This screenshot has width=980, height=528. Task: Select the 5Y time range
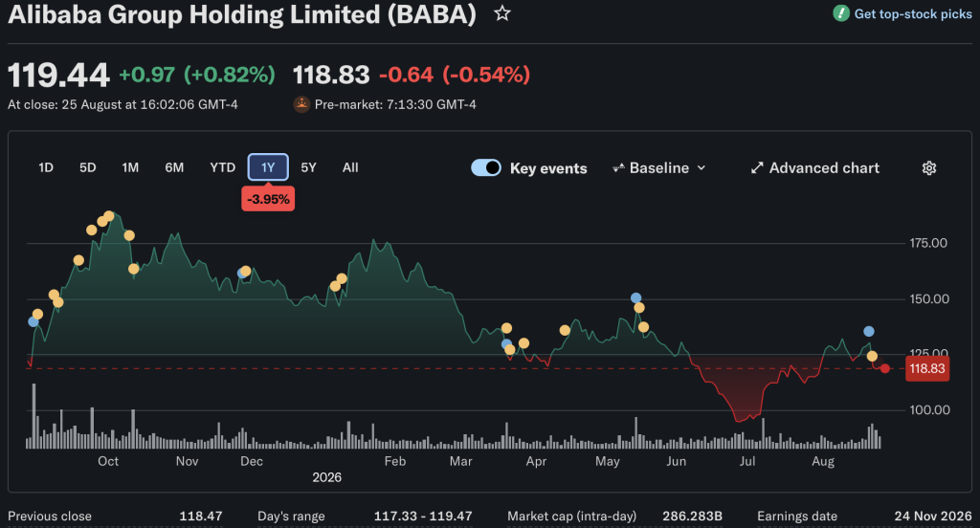pyautogui.click(x=308, y=167)
